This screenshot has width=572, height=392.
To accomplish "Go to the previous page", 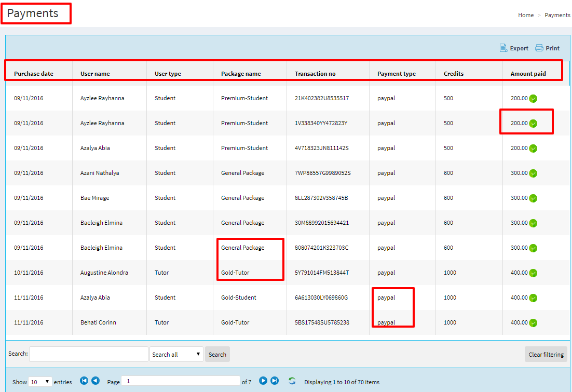I will tap(96, 381).
